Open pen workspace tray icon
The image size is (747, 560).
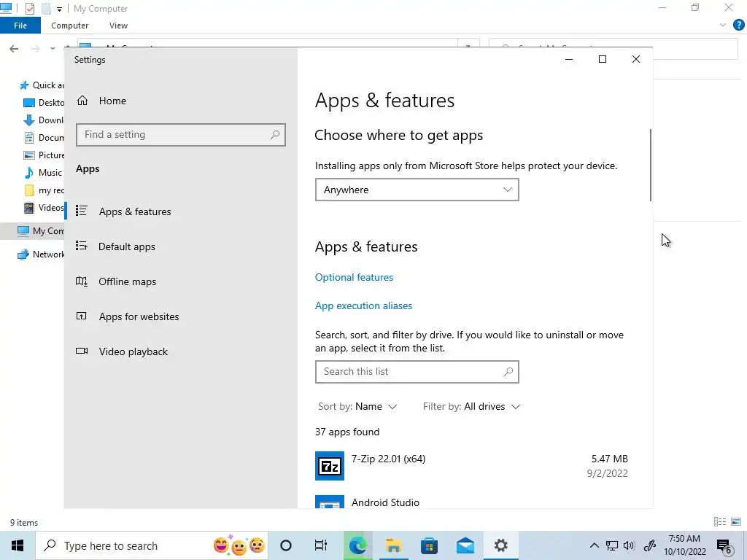650,545
